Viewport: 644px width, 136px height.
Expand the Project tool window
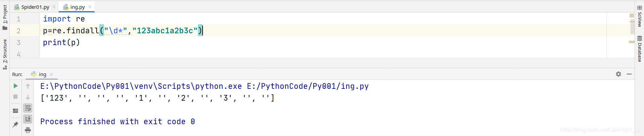[x=5, y=18]
